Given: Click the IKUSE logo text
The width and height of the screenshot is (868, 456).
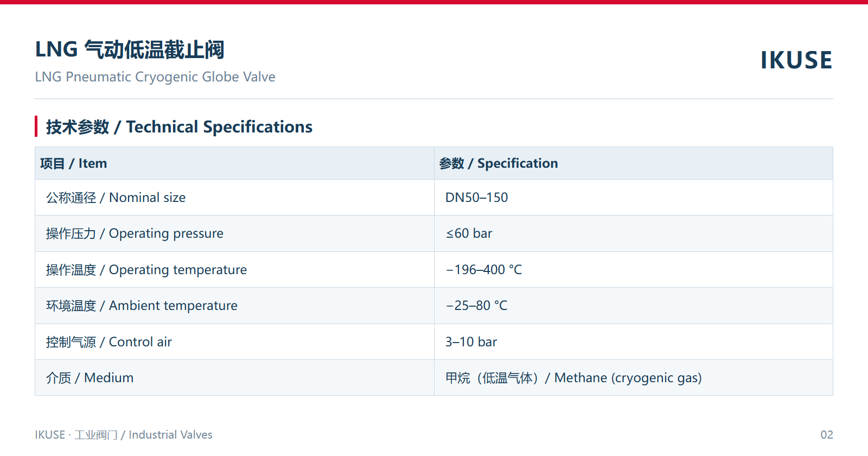Looking at the screenshot, I should click(x=796, y=60).
